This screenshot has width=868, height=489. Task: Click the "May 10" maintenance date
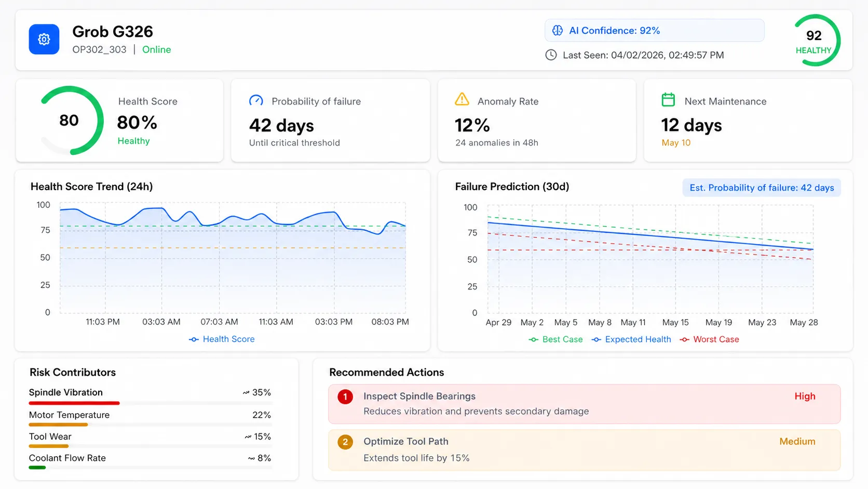[x=676, y=143]
